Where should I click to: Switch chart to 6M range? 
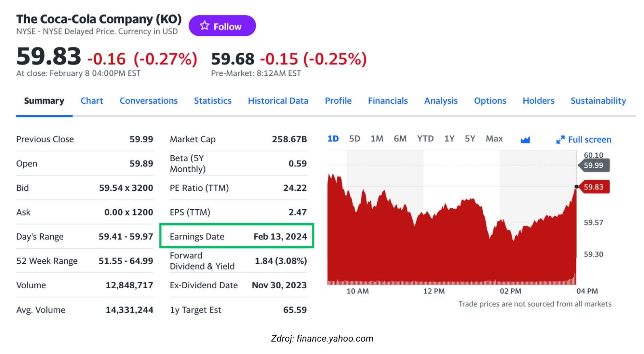400,139
